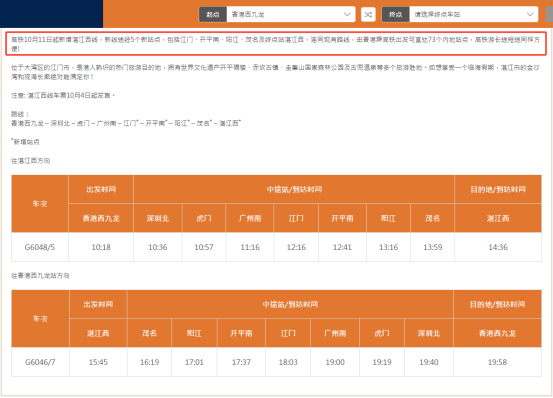Select the 10:57 arrival cell
Viewport: 553px width, 398px height.
tap(204, 247)
